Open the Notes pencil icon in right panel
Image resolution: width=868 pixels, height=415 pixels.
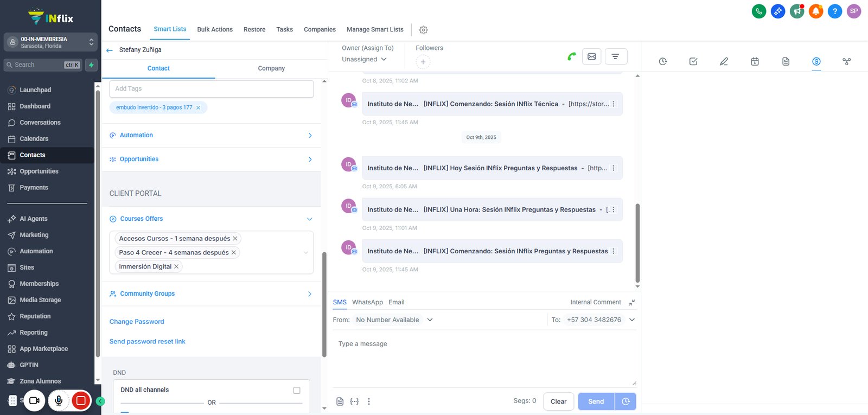point(724,61)
